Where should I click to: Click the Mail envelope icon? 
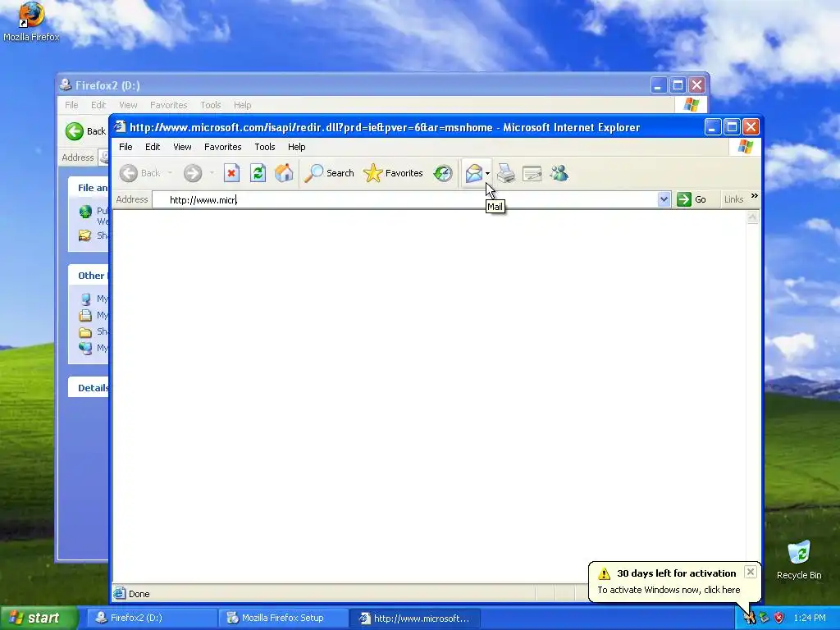473,173
